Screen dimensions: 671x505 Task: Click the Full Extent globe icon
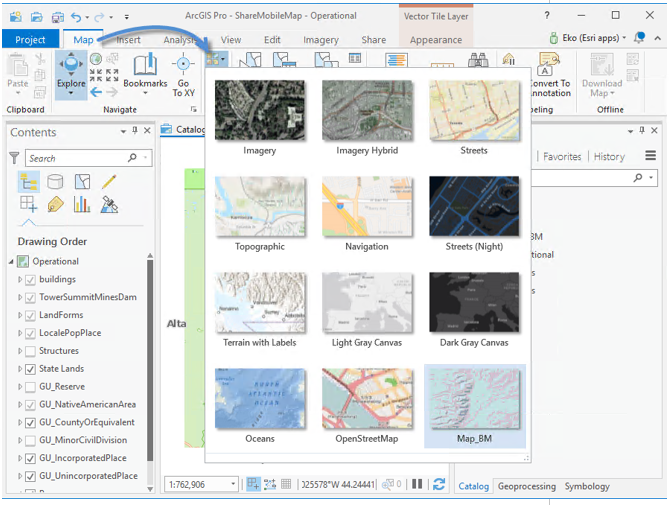click(96, 59)
